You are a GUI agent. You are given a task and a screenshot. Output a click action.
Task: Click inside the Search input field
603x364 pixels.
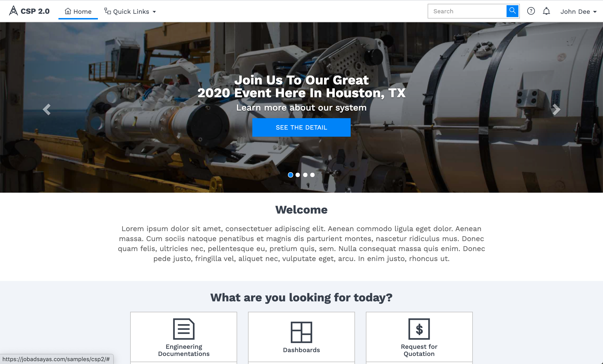click(467, 11)
